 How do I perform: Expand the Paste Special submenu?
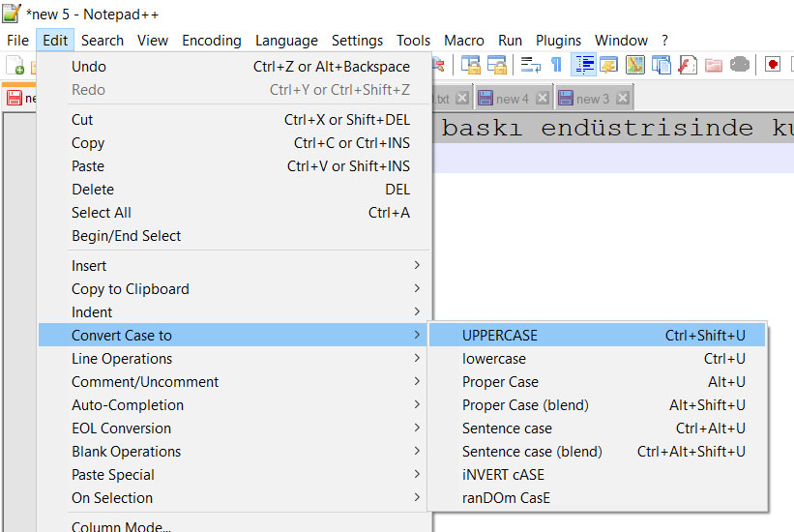(235, 475)
